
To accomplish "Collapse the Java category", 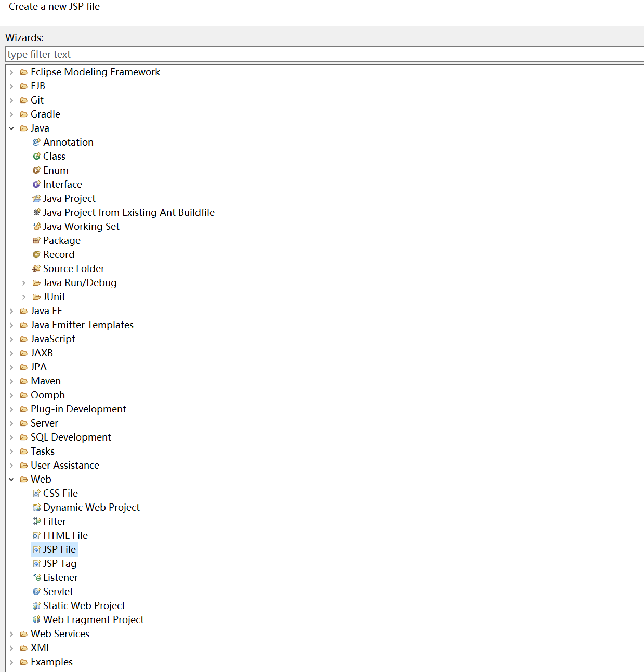I will (x=11, y=128).
